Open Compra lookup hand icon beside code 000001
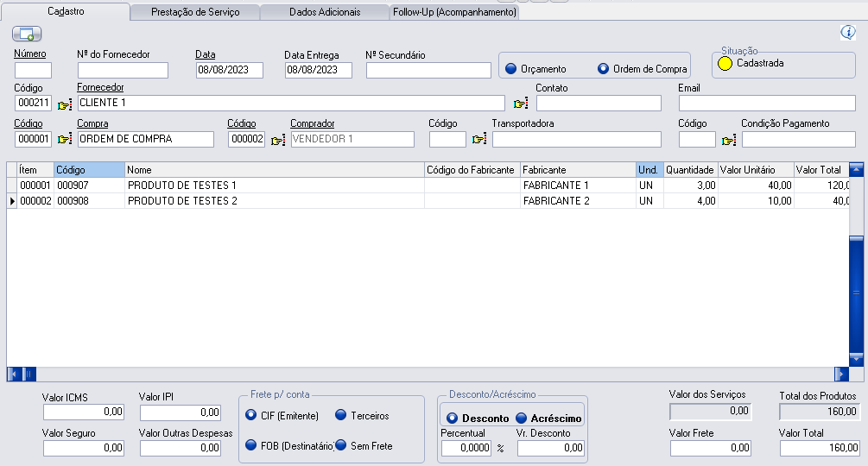 click(65, 139)
